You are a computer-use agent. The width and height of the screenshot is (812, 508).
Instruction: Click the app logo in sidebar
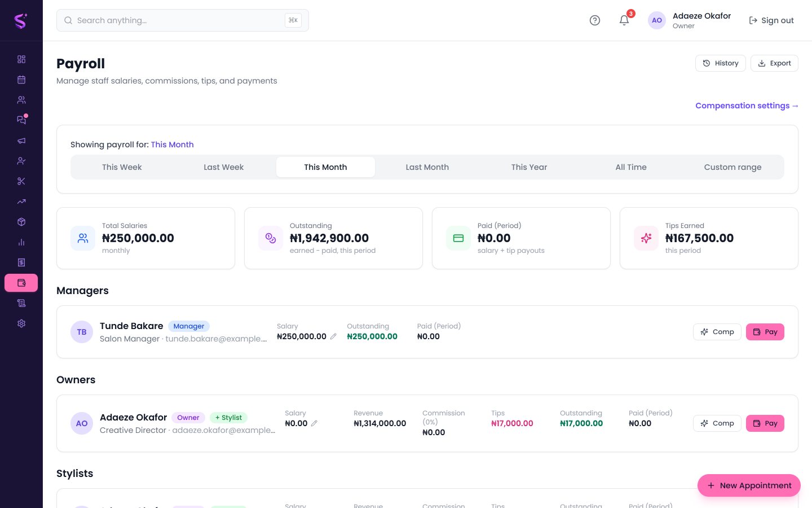tap(21, 21)
